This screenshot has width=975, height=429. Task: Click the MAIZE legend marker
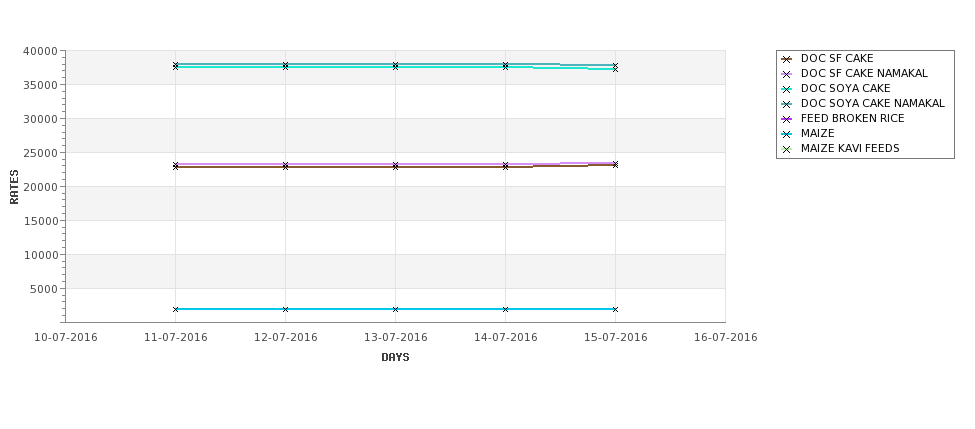786,134
